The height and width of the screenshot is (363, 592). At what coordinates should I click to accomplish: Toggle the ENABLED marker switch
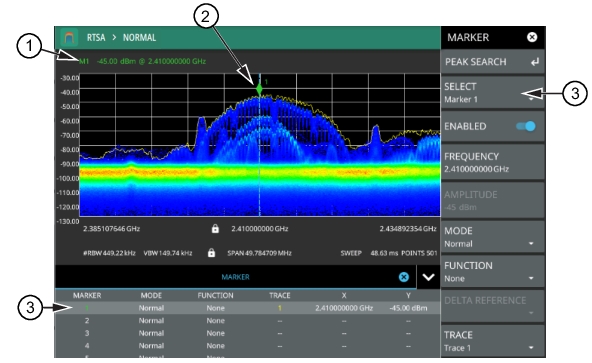pyautogui.click(x=526, y=126)
